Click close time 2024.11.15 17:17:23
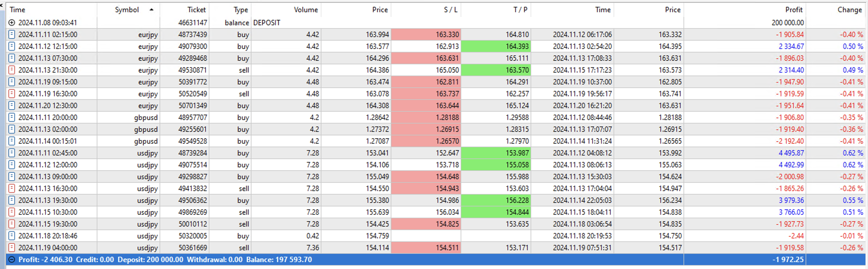Viewport: 868px width, 269px height. (x=582, y=70)
